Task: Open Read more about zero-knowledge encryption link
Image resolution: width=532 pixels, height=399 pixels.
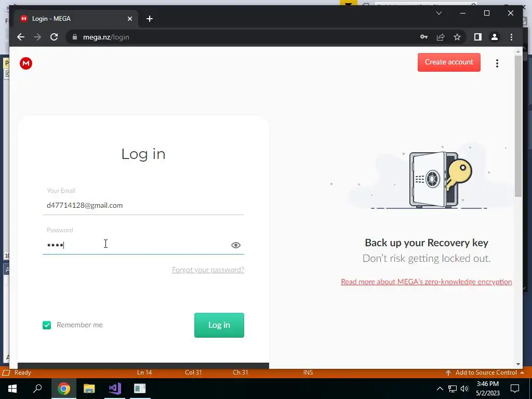Action: (x=427, y=282)
